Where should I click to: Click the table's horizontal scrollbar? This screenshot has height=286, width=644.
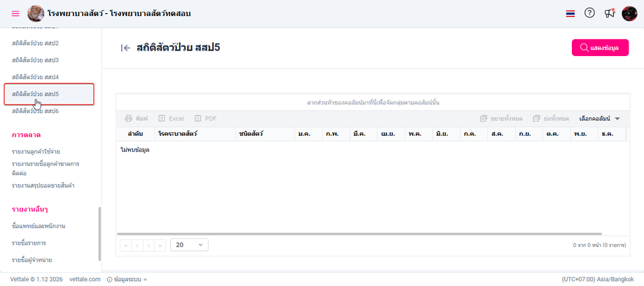tap(350, 234)
